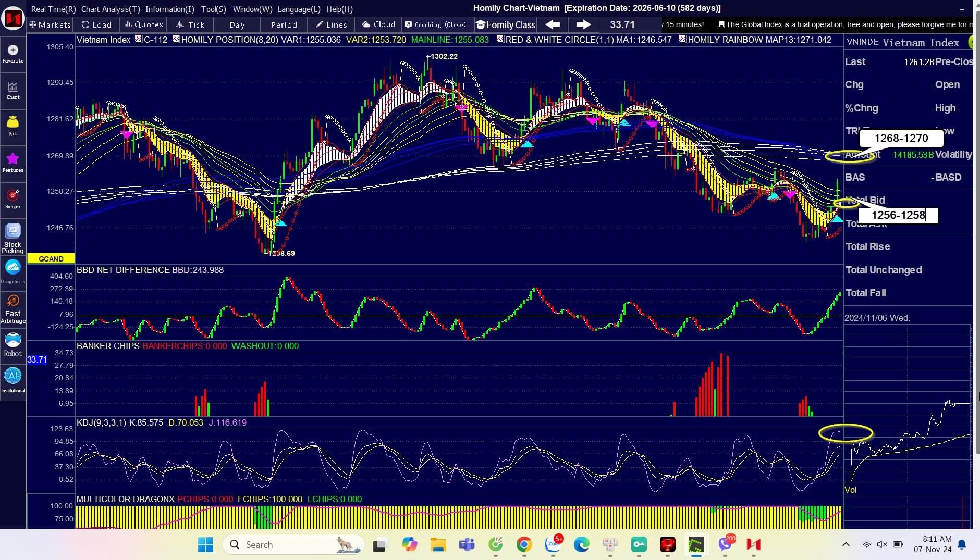980x560 pixels.
Task: Open File Explorer from taskbar
Action: [438, 544]
